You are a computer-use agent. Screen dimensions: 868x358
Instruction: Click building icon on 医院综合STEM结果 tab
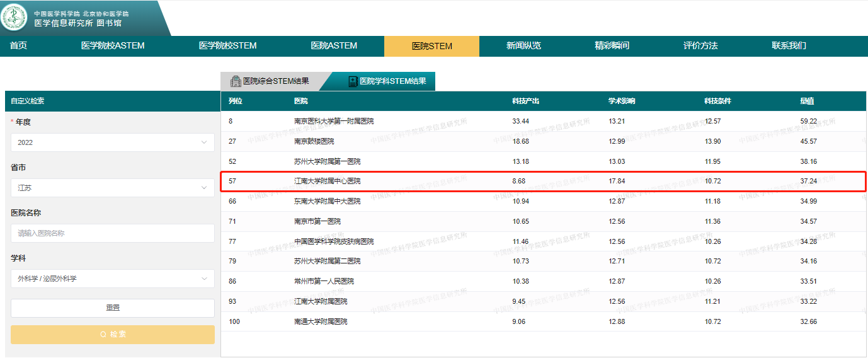tap(236, 81)
